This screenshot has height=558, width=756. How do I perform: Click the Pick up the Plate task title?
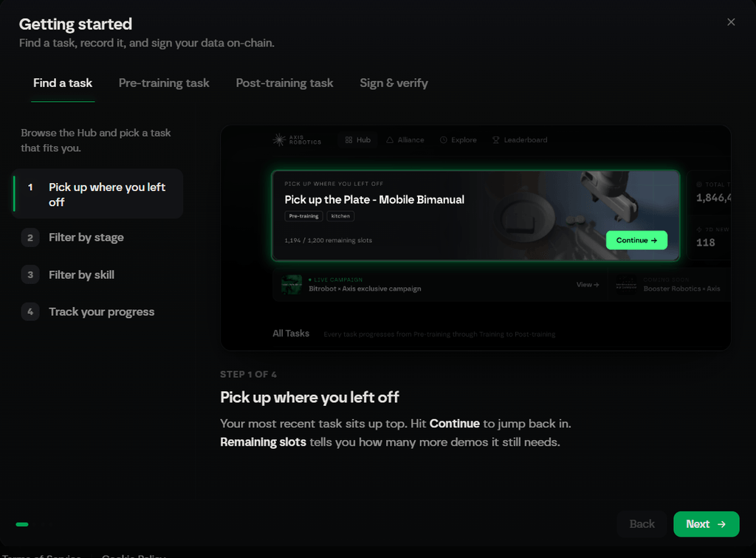coord(374,199)
